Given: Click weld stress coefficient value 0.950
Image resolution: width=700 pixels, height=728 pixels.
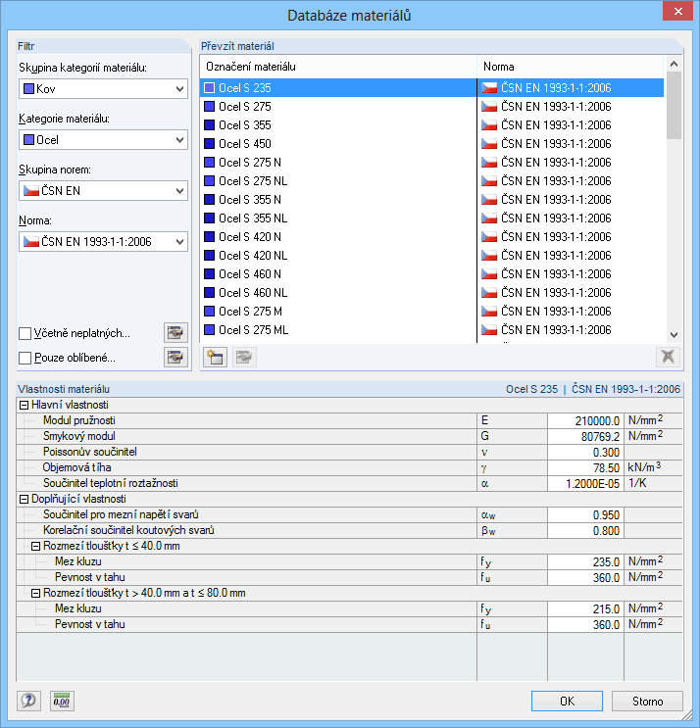Looking at the screenshot, I should [585, 515].
